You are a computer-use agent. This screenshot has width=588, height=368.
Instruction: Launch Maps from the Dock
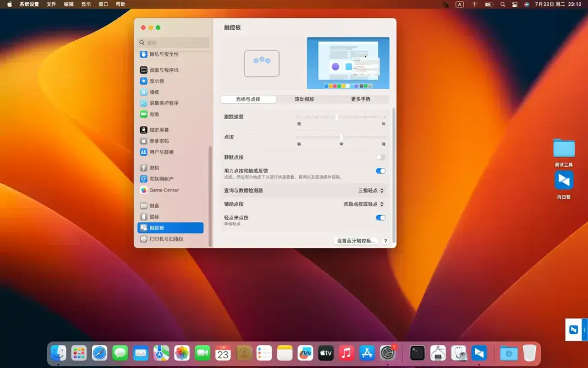coord(161,353)
